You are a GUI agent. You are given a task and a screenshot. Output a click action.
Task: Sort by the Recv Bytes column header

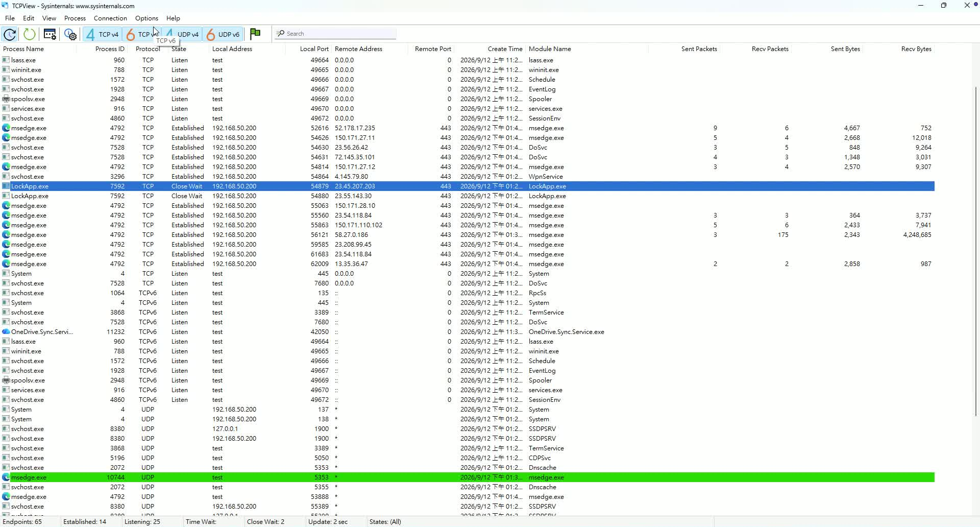coord(898,49)
